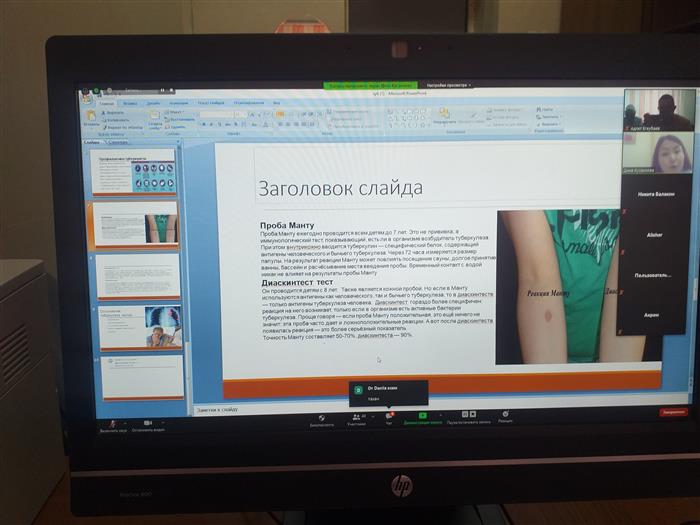Viewport: 700px width, 525px height.
Task: Open the Insert ribbon tab
Action: point(130,102)
